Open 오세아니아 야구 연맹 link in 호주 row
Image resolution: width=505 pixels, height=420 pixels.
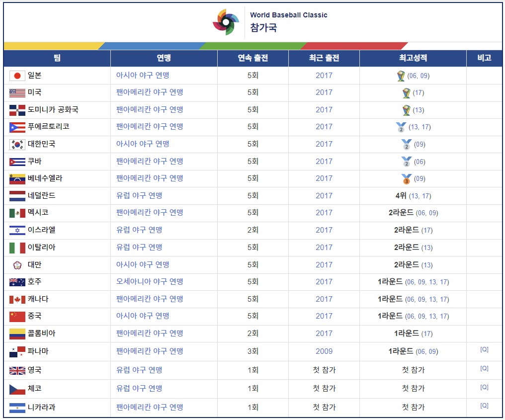click(150, 281)
